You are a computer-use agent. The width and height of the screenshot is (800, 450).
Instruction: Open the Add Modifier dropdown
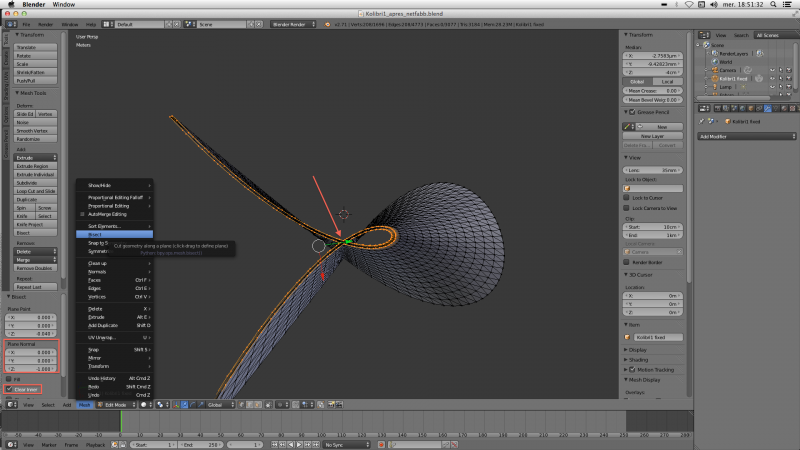coord(746,136)
